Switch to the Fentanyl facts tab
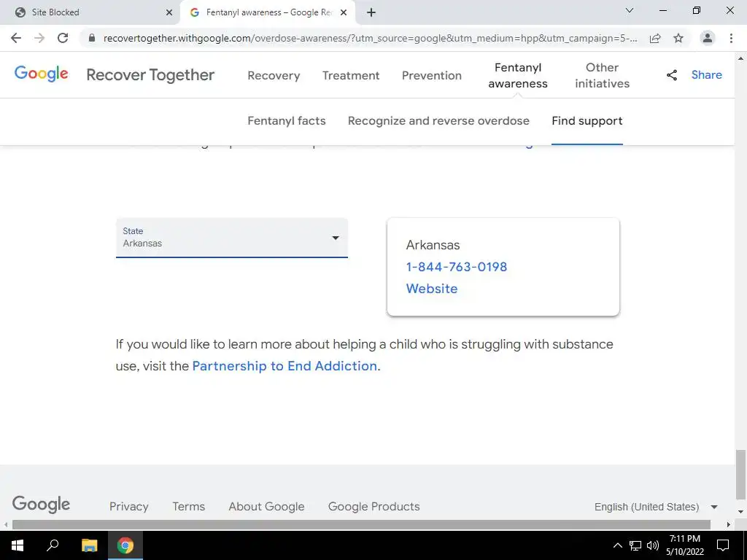The width and height of the screenshot is (747, 560). (286, 121)
